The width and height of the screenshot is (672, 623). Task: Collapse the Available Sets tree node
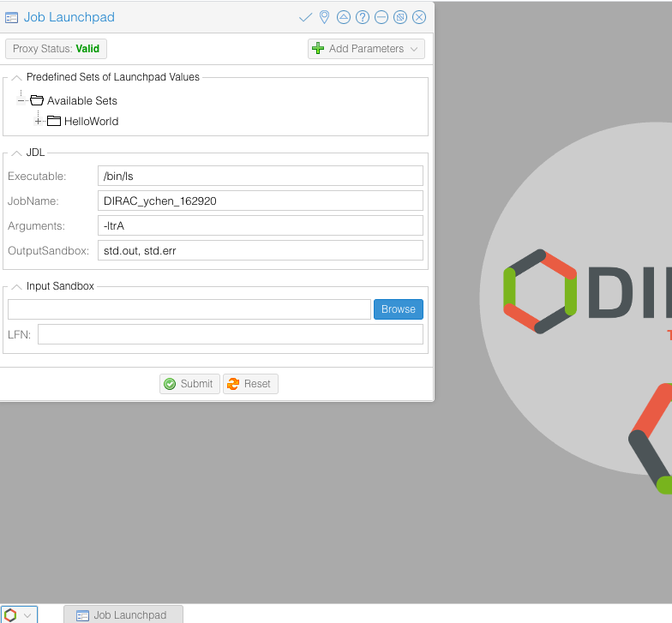tap(21, 100)
